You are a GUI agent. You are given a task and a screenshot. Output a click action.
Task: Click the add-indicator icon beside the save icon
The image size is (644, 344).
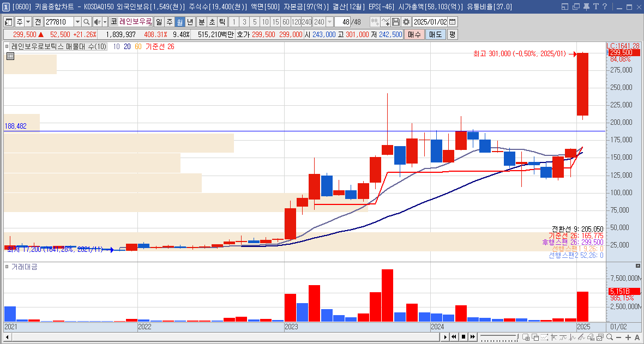[x=385, y=22]
